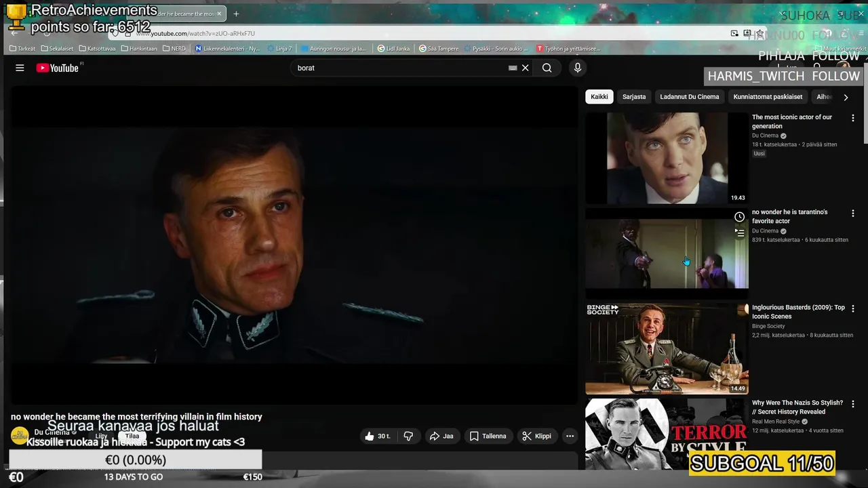Dislike the video with the thumbs-down button
This screenshot has width=868, height=488.
click(x=408, y=436)
